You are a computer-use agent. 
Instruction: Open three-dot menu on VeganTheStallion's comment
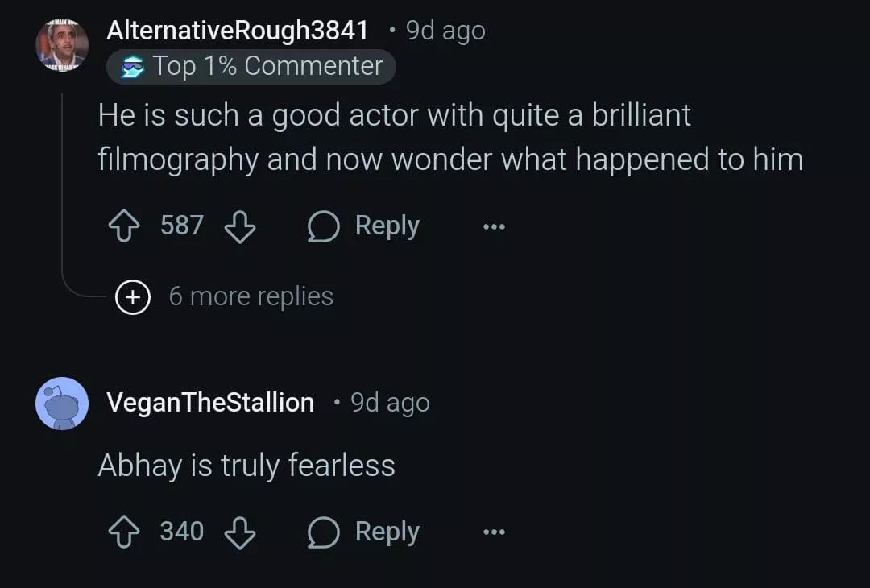[494, 532]
